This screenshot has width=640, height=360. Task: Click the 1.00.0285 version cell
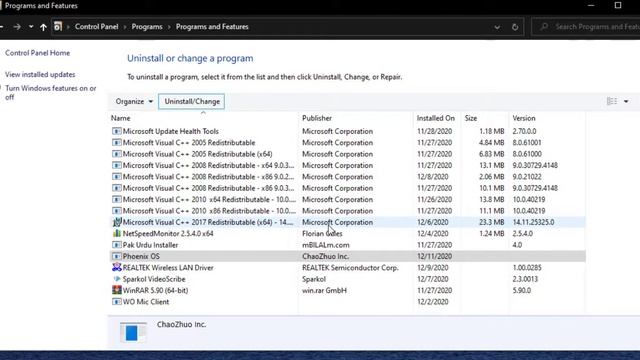[x=527, y=268]
